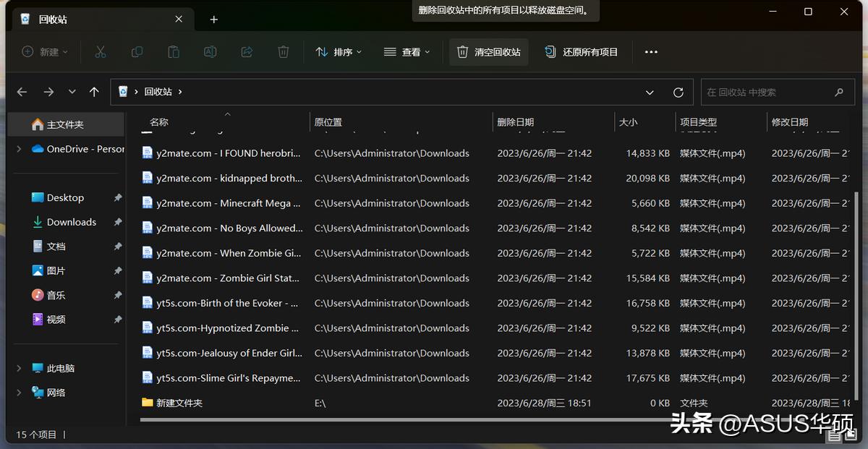Click the Share icon in toolbar
Image resolution: width=868 pixels, height=449 pixels.
[247, 52]
